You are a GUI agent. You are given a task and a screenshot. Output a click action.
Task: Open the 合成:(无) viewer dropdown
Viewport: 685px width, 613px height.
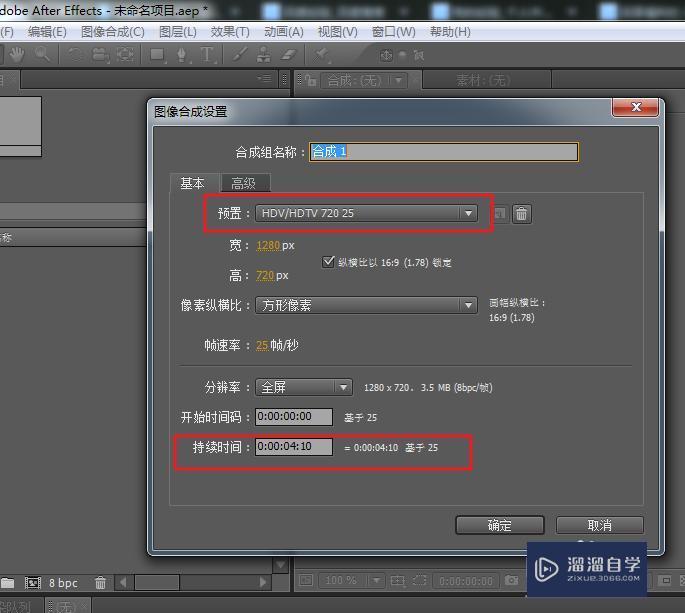coord(363,80)
